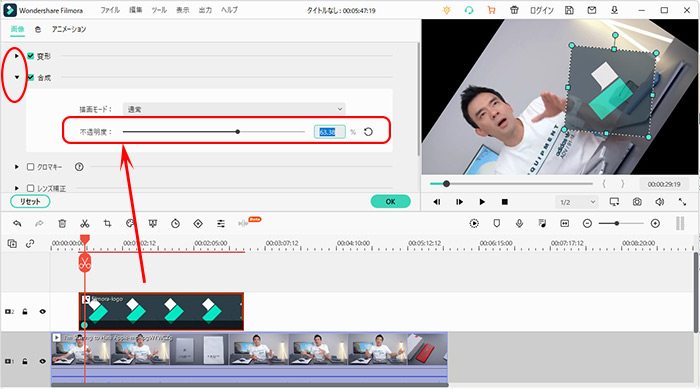
Task: Stop the preview playback
Action: click(x=504, y=202)
